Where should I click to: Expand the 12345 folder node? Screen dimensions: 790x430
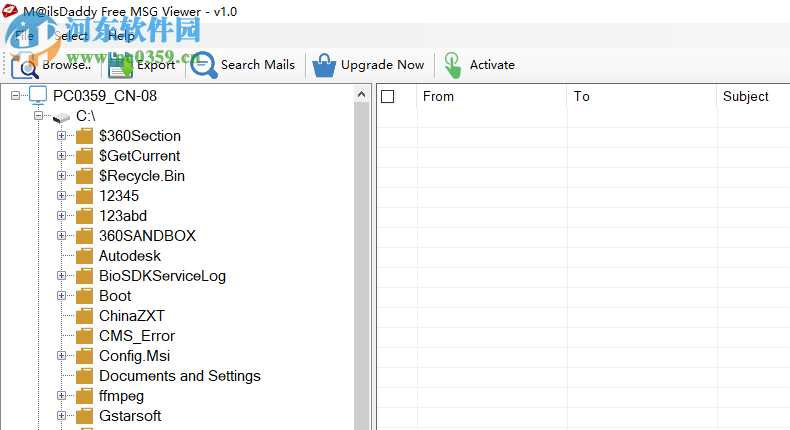61,196
